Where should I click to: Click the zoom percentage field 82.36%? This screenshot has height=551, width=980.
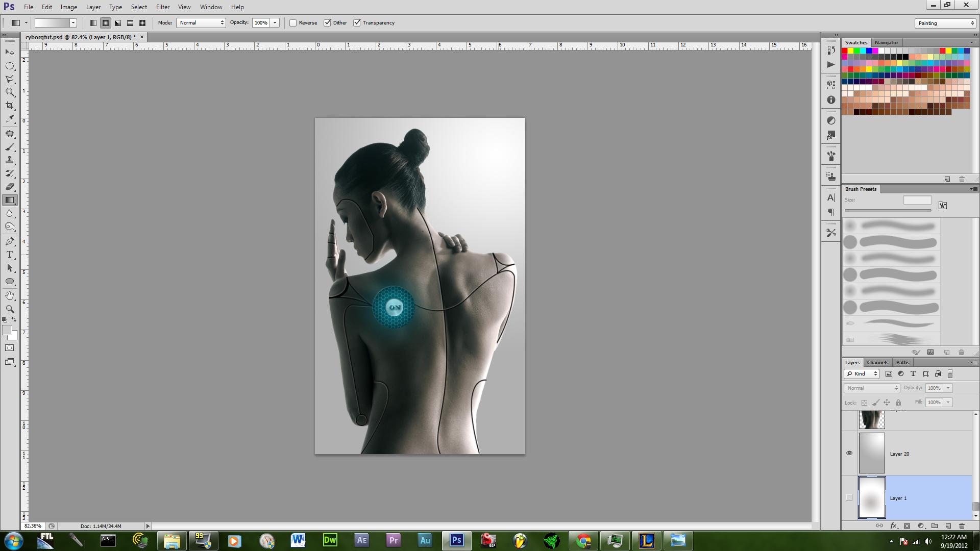tap(33, 526)
